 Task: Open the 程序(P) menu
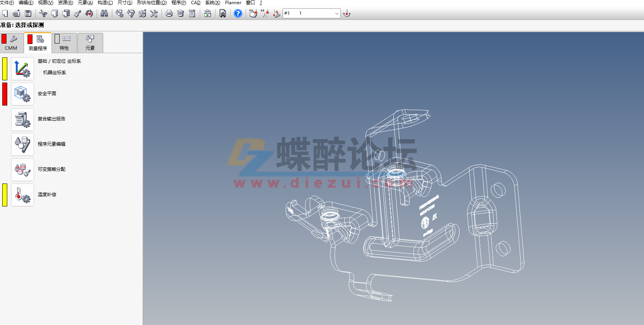pyautogui.click(x=179, y=3)
